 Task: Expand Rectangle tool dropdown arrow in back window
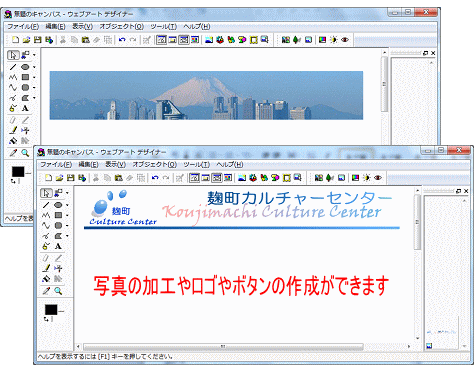34,77
